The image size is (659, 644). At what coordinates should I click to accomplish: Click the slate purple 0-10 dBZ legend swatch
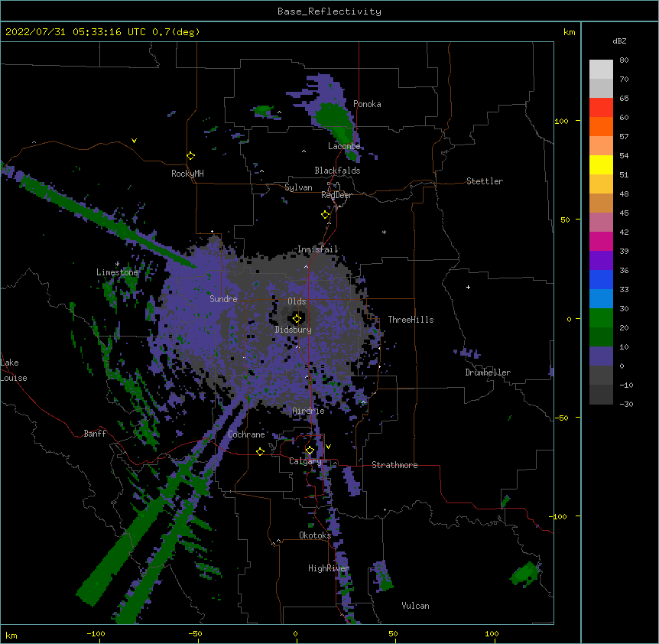(601, 356)
